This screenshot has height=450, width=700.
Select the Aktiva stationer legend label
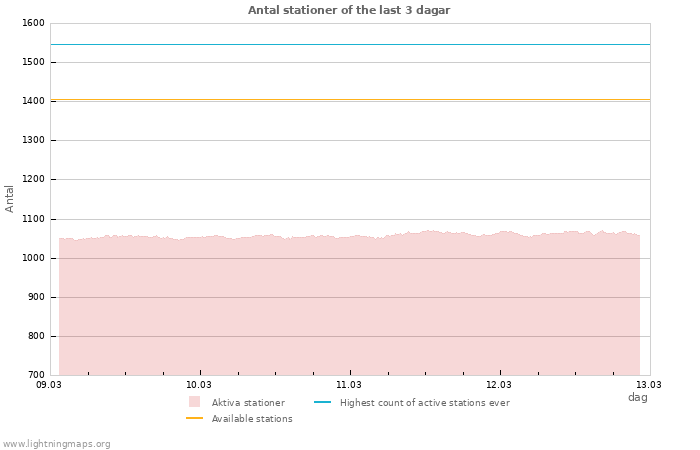click(248, 403)
